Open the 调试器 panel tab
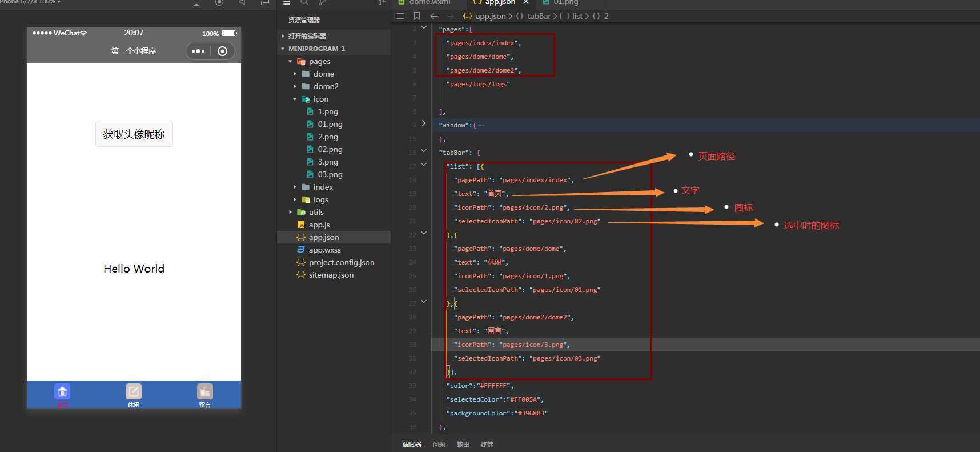The height and width of the screenshot is (452, 980). (x=412, y=445)
